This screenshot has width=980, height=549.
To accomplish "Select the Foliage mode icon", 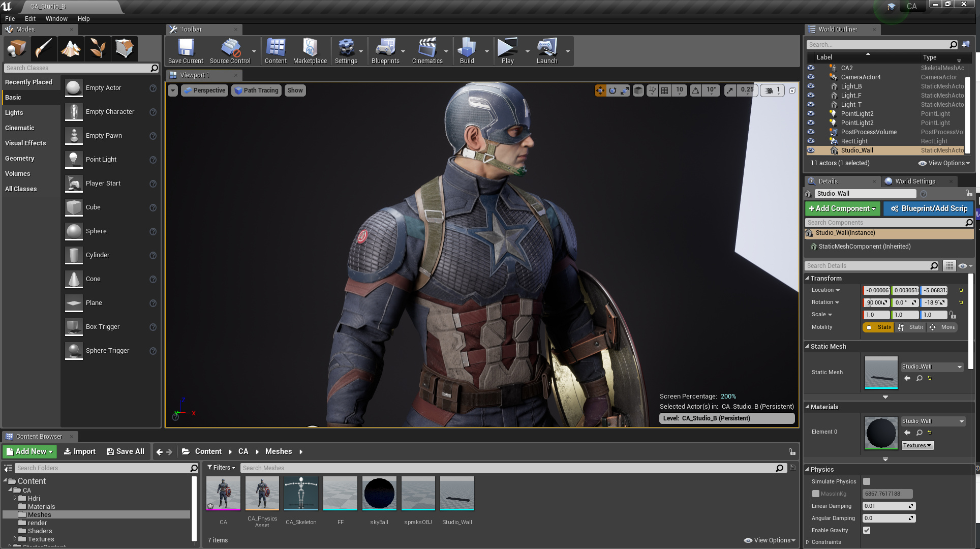I will [x=98, y=49].
